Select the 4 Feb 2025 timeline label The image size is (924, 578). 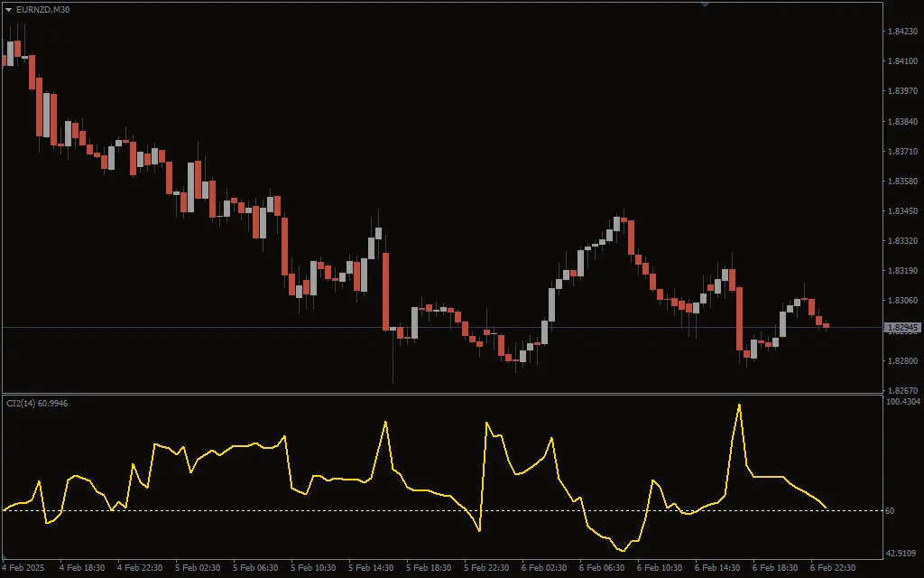(x=22, y=569)
